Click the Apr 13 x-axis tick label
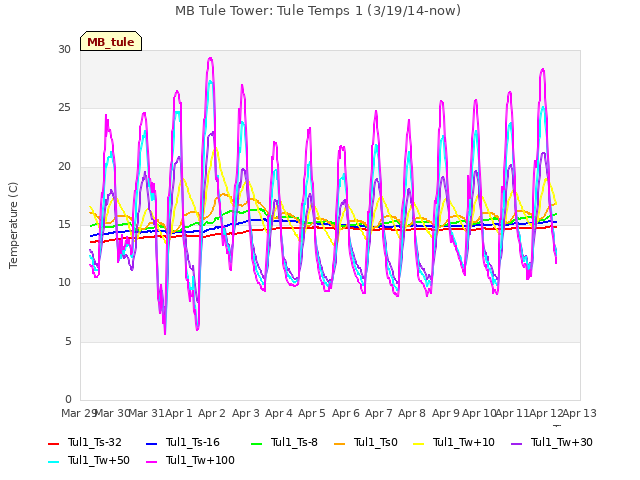 point(580,413)
